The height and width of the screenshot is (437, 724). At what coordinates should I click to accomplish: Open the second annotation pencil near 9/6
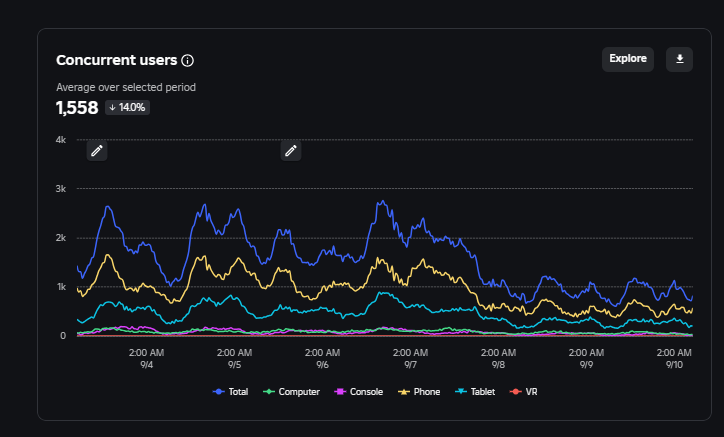coord(291,151)
